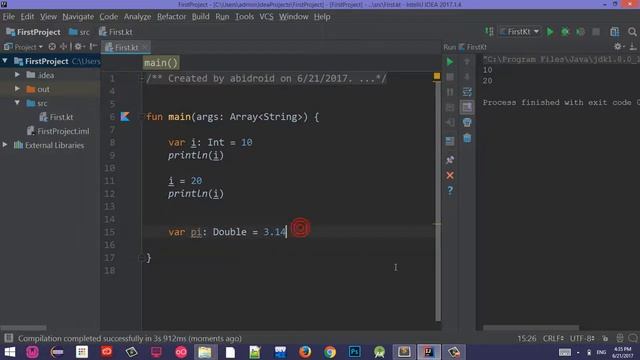Open Firefox from the taskbar
The height and width of the screenshot is (360, 640).
[305, 352]
